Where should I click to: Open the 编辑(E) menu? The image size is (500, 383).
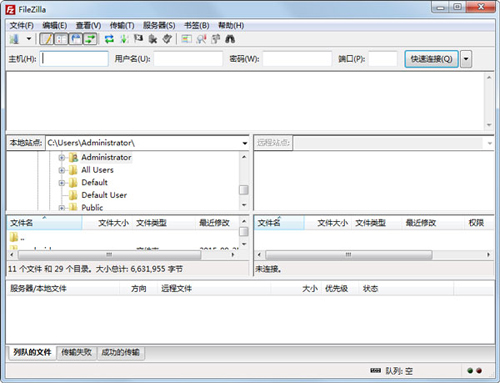point(55,25)
